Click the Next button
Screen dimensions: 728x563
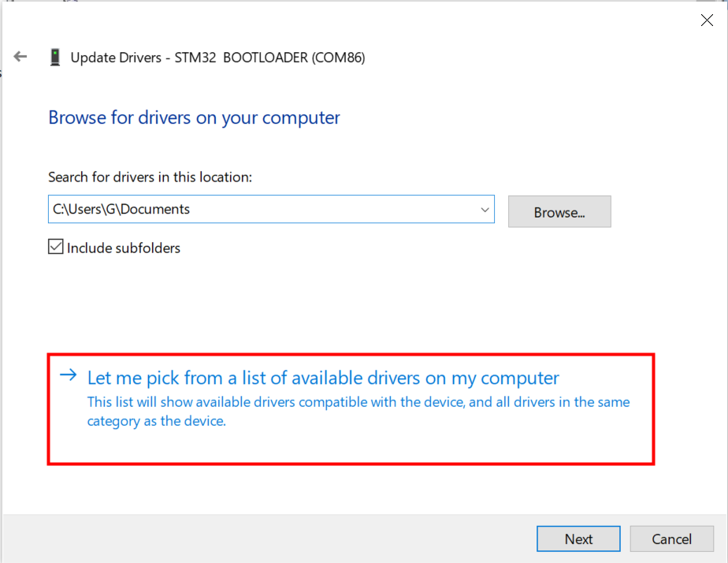578,539
